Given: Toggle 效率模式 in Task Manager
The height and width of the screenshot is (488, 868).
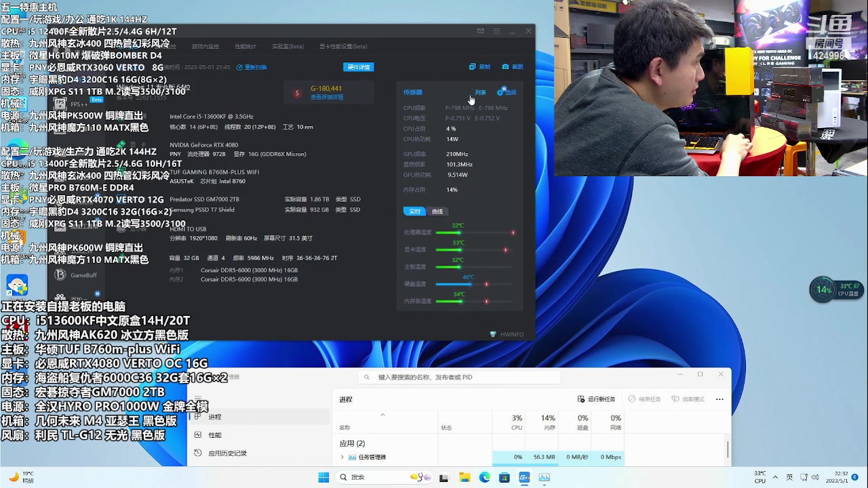Looking at the screenshot, I should (x=688, y=399).
